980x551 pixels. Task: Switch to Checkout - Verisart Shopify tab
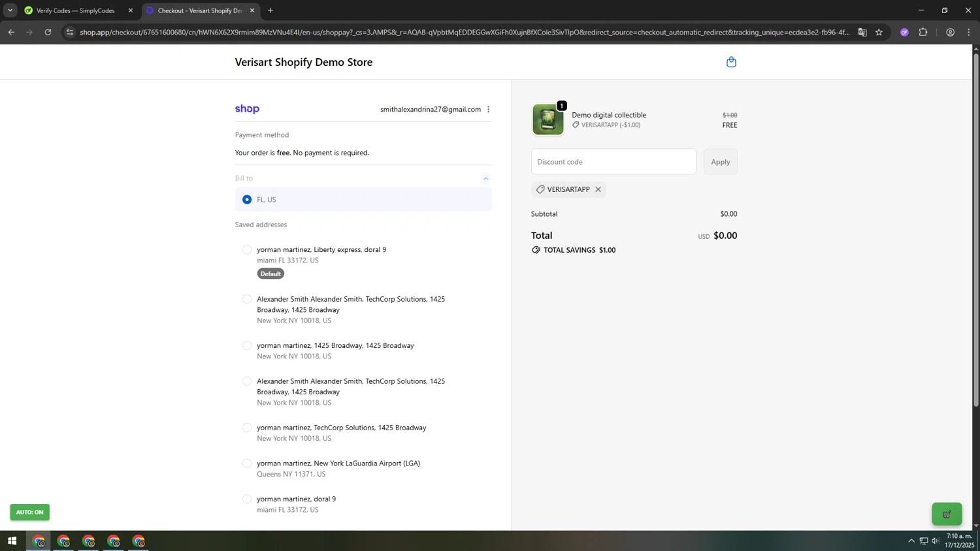point(201,10)
